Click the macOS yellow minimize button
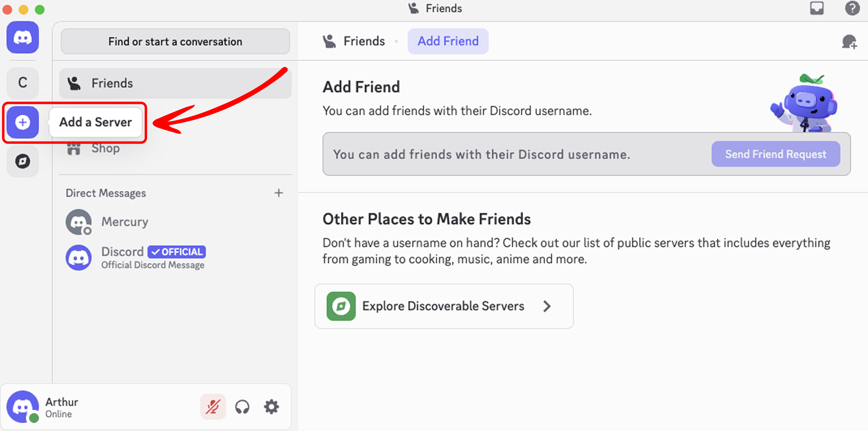This screenshot has width=868, height=431. click(x=24, y=9)
